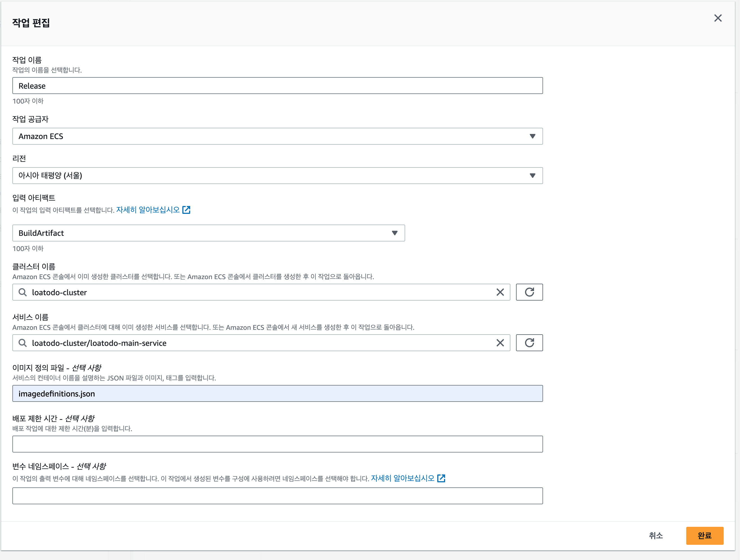Refresh the cluster name list

pyautogui.click(x=529, y=292)
